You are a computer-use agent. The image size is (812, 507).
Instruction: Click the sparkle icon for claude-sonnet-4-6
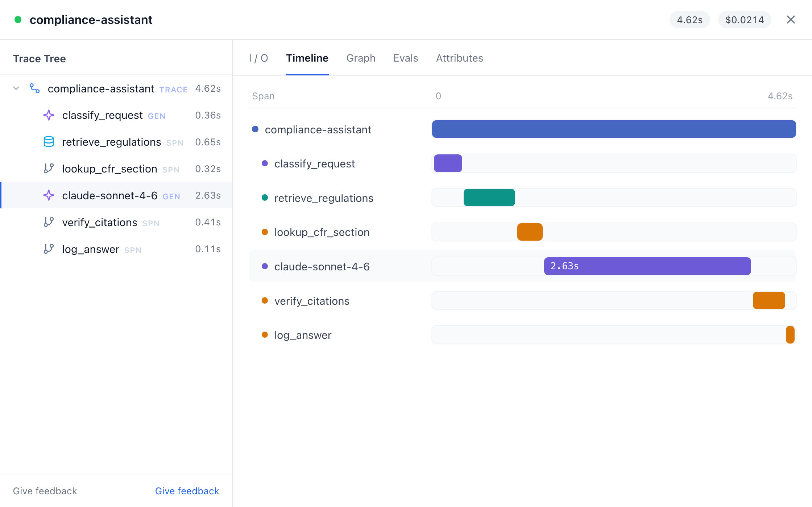click(x=49, y=196)
